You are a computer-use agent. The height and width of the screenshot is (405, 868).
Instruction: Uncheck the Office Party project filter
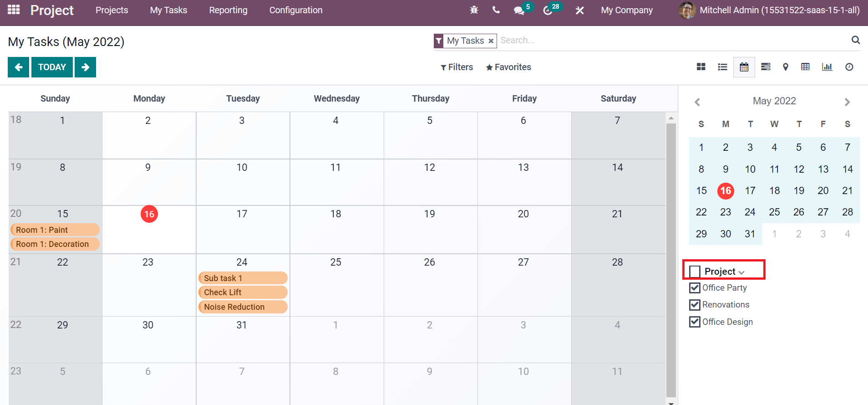pyautogui.click(x=695, y=288)
